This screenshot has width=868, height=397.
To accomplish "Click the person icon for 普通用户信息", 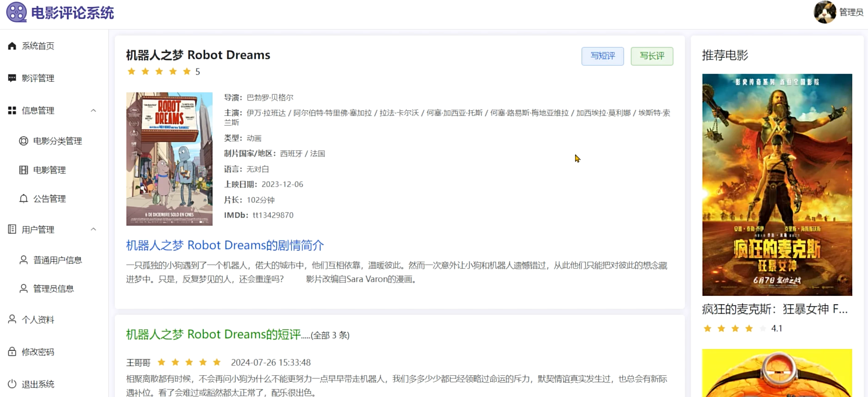I will [24, 260].
